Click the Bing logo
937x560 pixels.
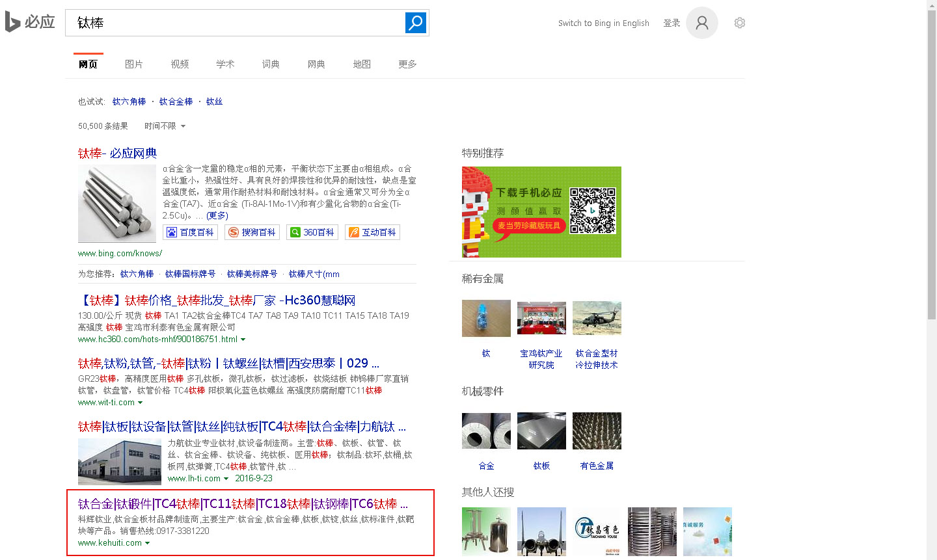pyautogui.click(x=29, y=22)
